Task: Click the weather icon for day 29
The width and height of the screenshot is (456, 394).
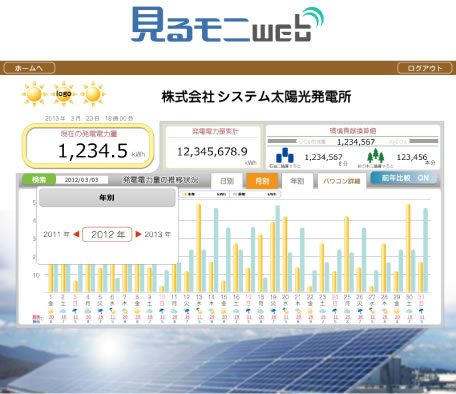Action: (x=396, y=311)
